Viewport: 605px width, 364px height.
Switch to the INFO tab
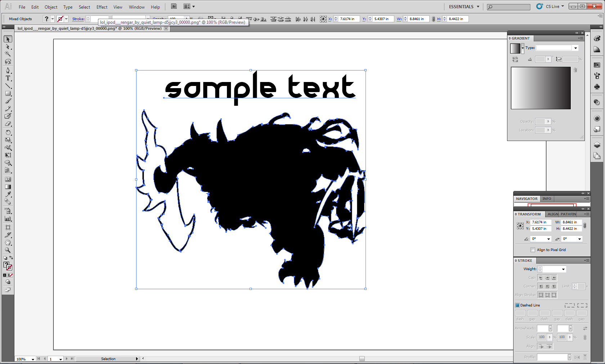[x=547, y=199]
